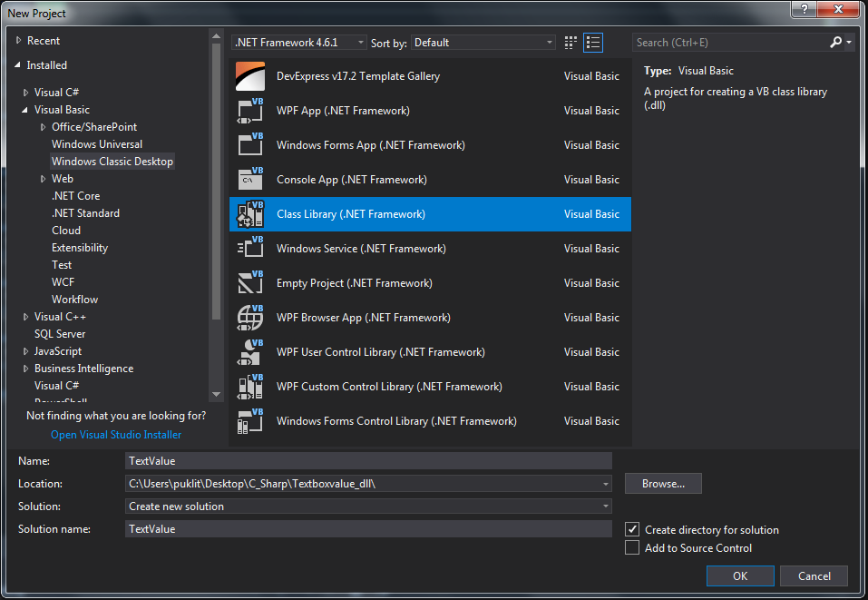Click OK to create project
This screenshot has width=868, height=600.
pos(740,576)
